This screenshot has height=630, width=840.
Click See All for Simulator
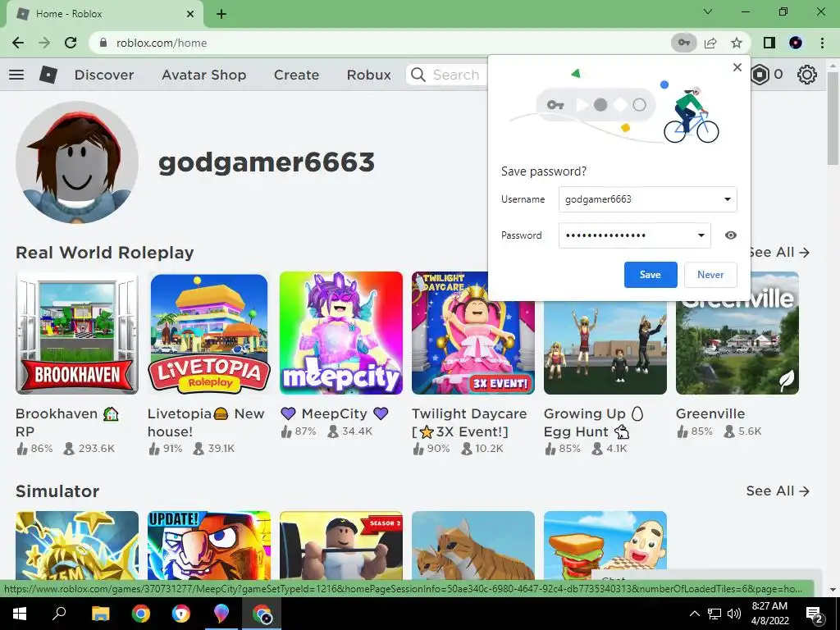click(x=778, y=491)
